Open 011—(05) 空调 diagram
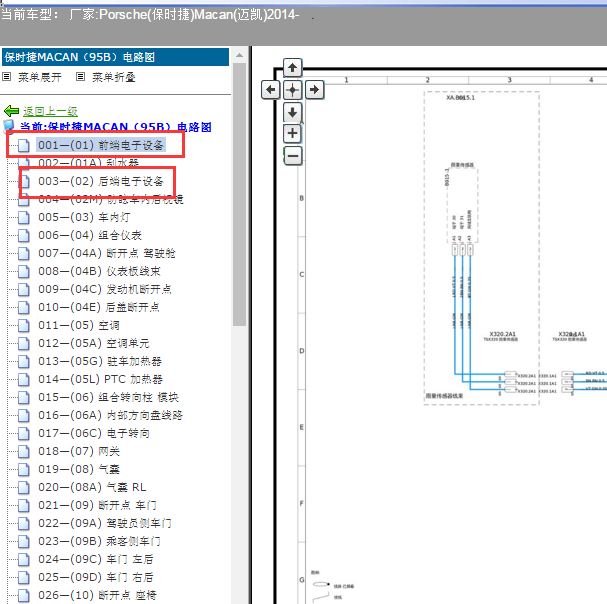Screen dimensions: 607x604 pyautogui.click(x=79, y=325)
